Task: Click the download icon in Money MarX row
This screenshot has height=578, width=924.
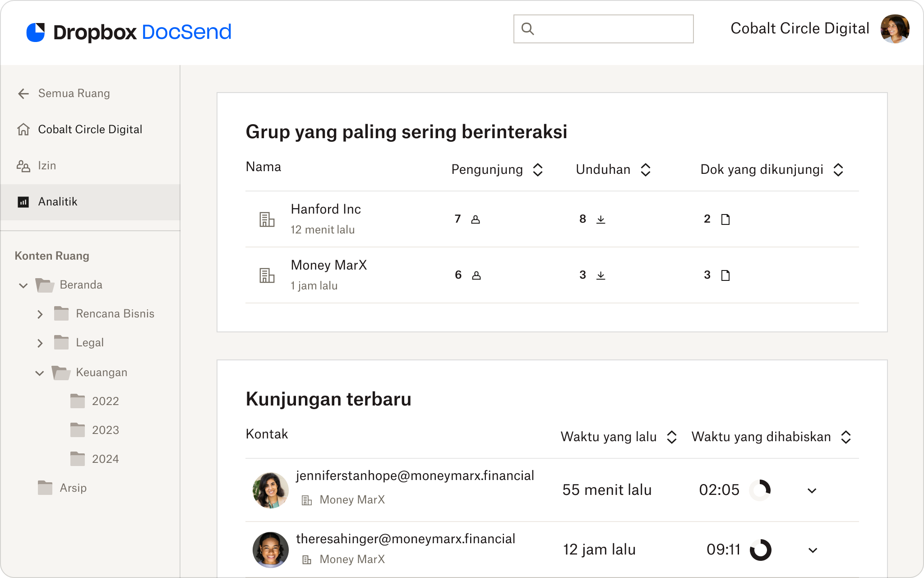Action: click(601, 275)
